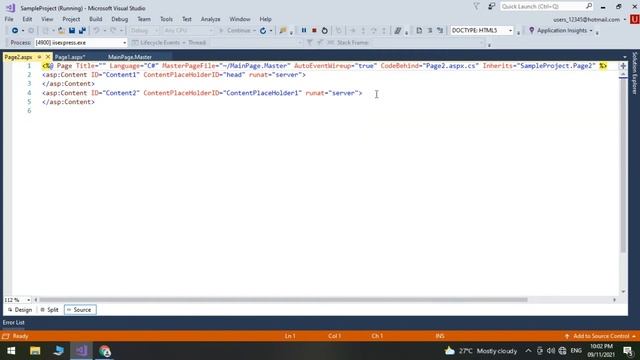The width and height of the screenshot is (640, 360).
Task: Select the Source view button
Action: [x=80, y=310]
